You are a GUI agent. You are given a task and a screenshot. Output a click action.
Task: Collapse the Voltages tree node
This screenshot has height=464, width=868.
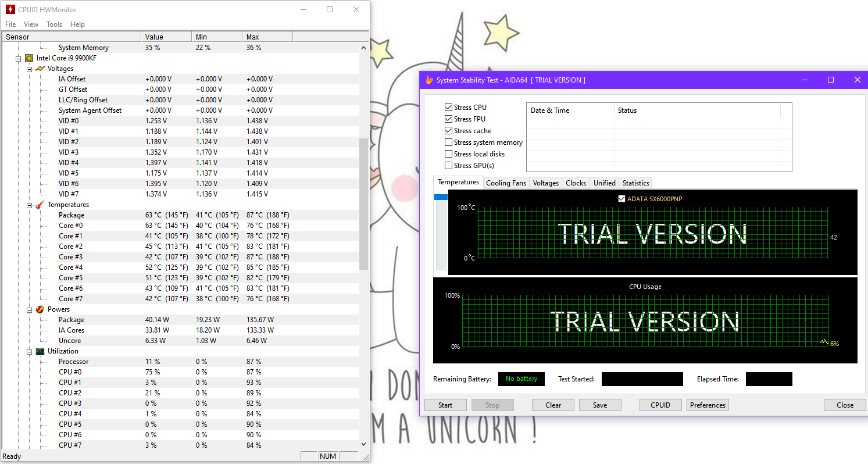click(29, 69)
